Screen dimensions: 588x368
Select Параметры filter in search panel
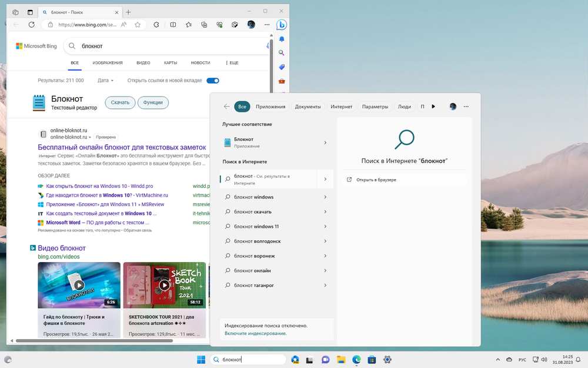[x=375, y=107]
